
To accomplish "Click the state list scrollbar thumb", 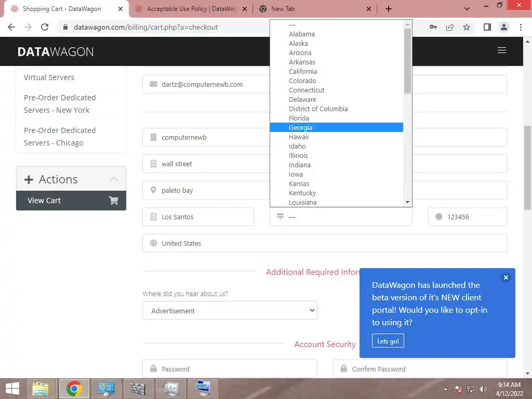I will coord(407,61).
